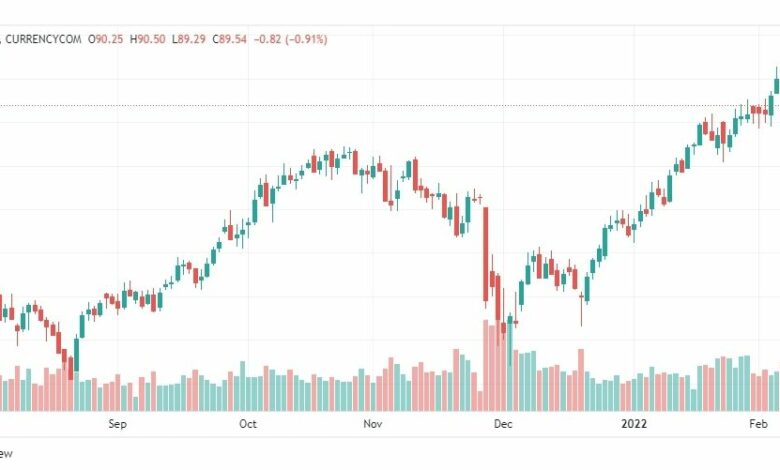Select the Nov label on the time axis
The height and width of the screenshot is (470, 780).
pos(373,424)
